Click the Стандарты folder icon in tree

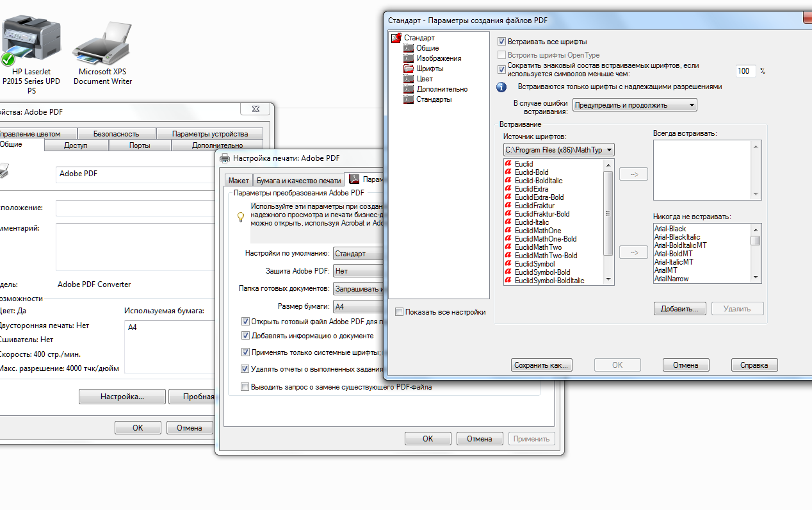click(409, 99)
